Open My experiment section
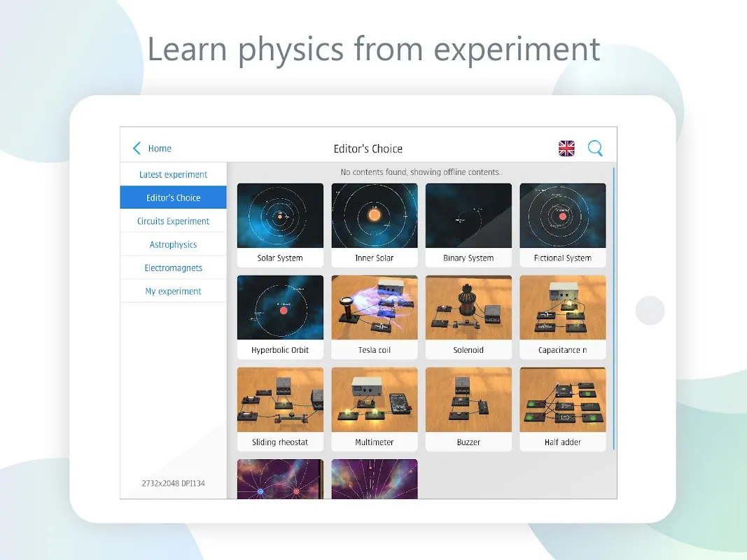 coord(173,291)
